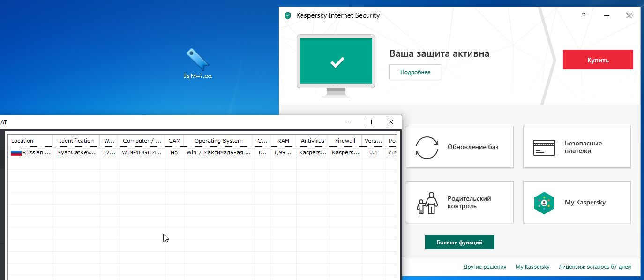Select the WIN-4DGI84... computer cell

(142, 152)
